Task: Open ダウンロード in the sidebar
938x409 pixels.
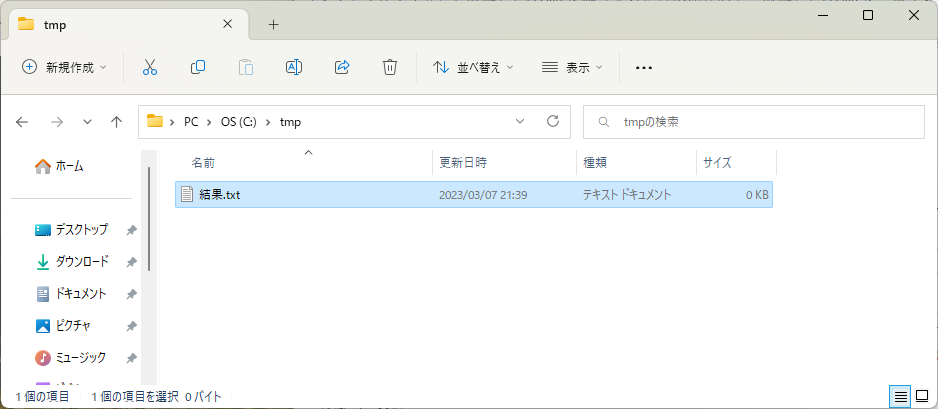Action: (80, 262)
